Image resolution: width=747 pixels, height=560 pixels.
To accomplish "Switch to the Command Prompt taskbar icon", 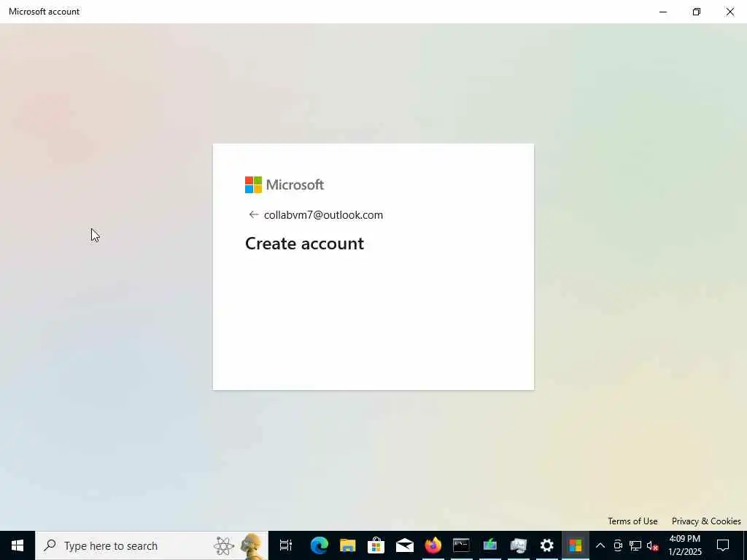I will (461, 545).
